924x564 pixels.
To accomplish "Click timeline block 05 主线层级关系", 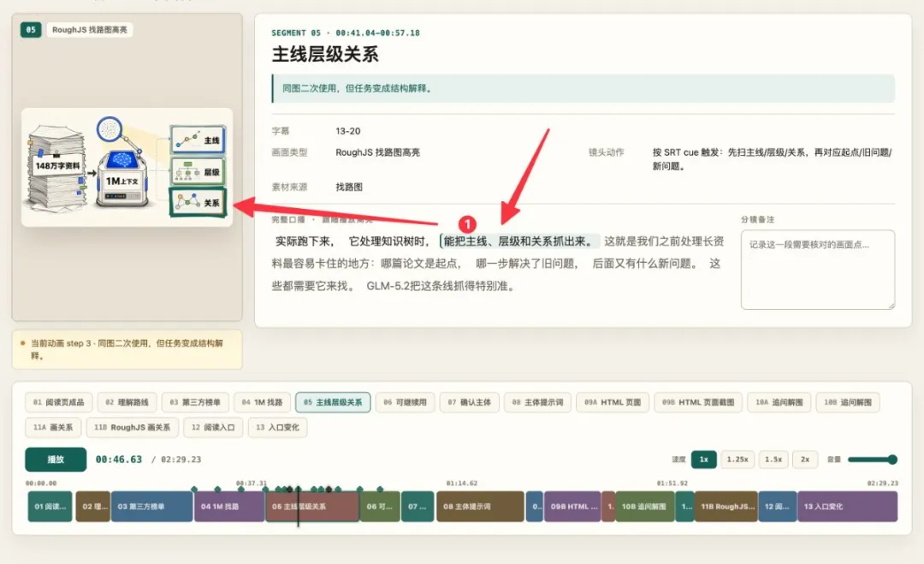I will pyautogui.click(x=312, y=507).
